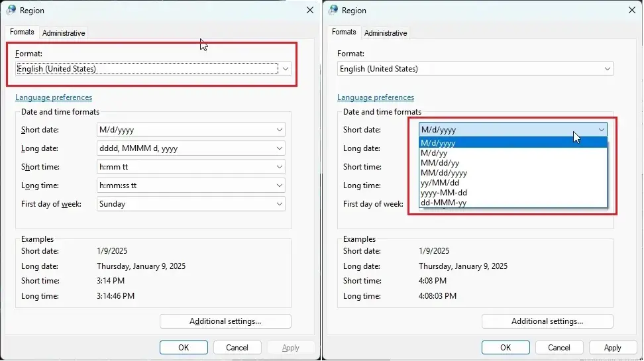Image resolution: width=644 pixels, height=361 pixels.
Task: Collapse the open Short date dropdown arrow
Action: click(602, 130)
